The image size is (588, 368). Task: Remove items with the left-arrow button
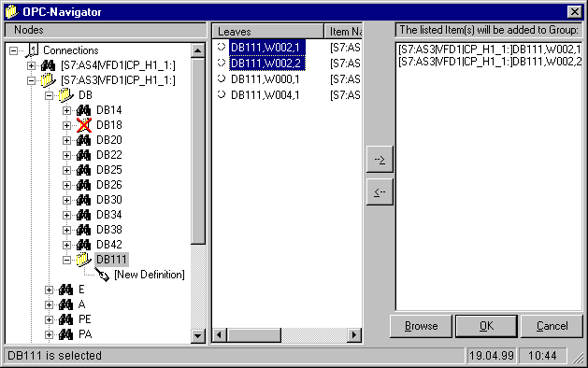coord(380,191)
